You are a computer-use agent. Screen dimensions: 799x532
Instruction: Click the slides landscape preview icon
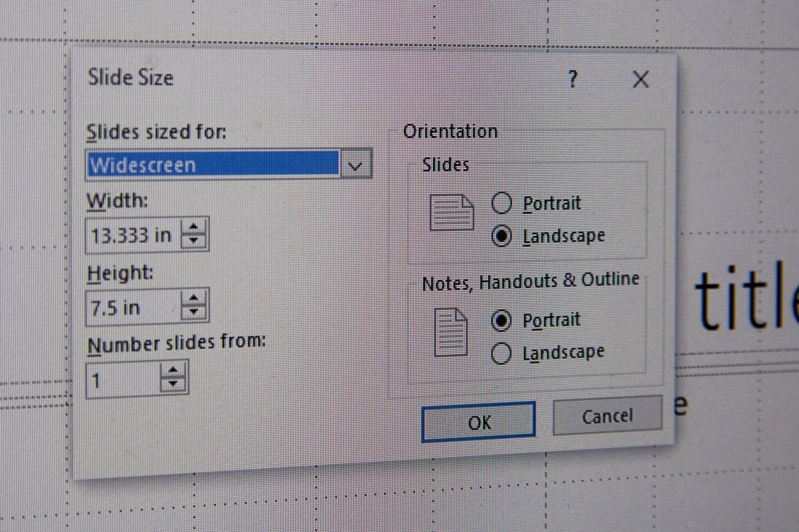[x=451, y=212]
